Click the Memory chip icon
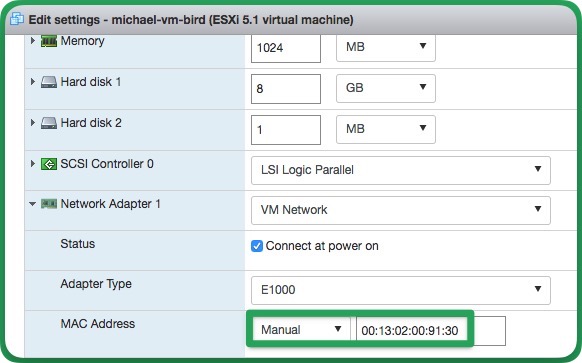 click(49, 41)
